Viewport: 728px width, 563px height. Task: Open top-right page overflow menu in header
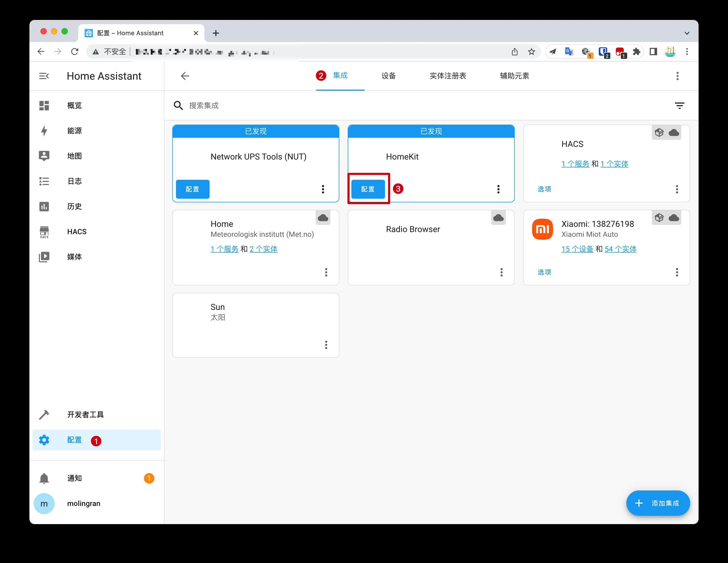(x=677, y=76)
